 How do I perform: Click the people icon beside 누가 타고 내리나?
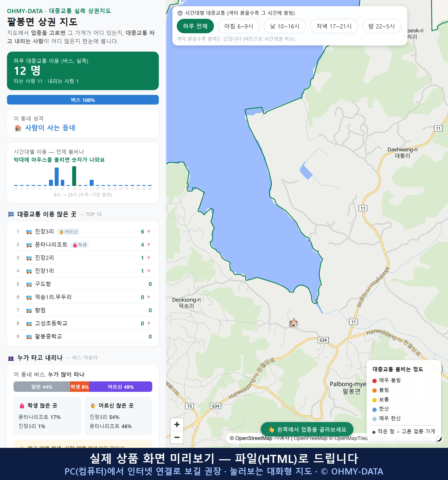[11, 358]
